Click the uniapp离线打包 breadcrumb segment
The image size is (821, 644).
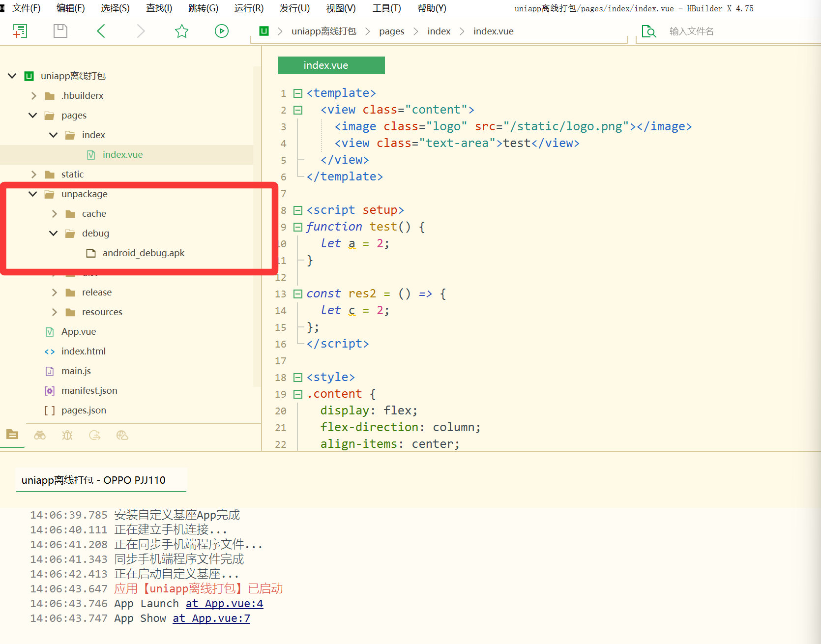click(324, 31)
